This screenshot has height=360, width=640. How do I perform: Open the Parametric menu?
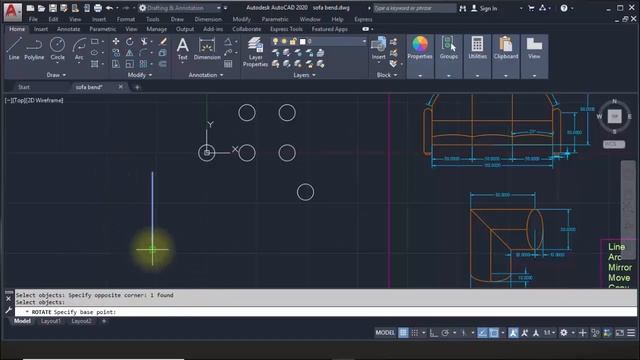[x=275, y=19]
